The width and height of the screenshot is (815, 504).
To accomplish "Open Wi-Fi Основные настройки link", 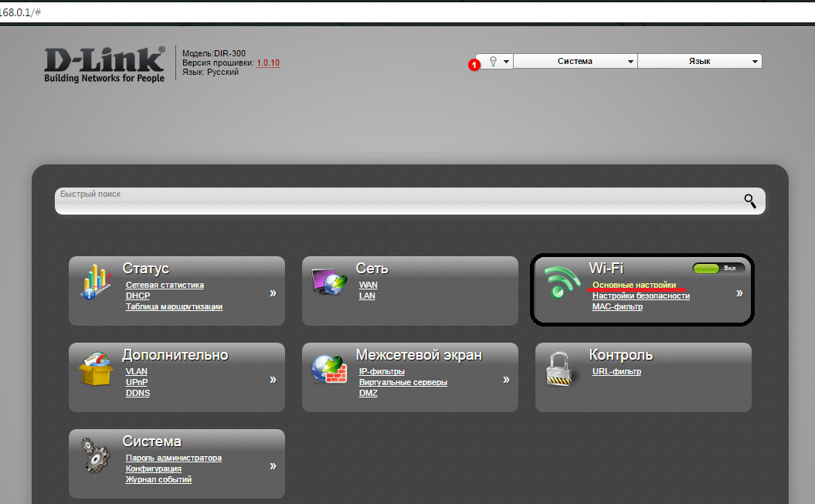I will (634, 285).
